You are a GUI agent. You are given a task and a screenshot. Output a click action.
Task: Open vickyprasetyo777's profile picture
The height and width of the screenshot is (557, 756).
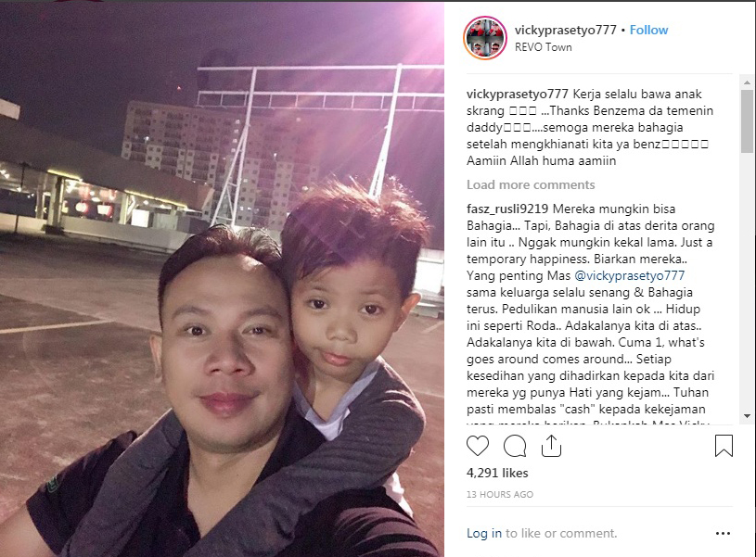tap(485, 38)
